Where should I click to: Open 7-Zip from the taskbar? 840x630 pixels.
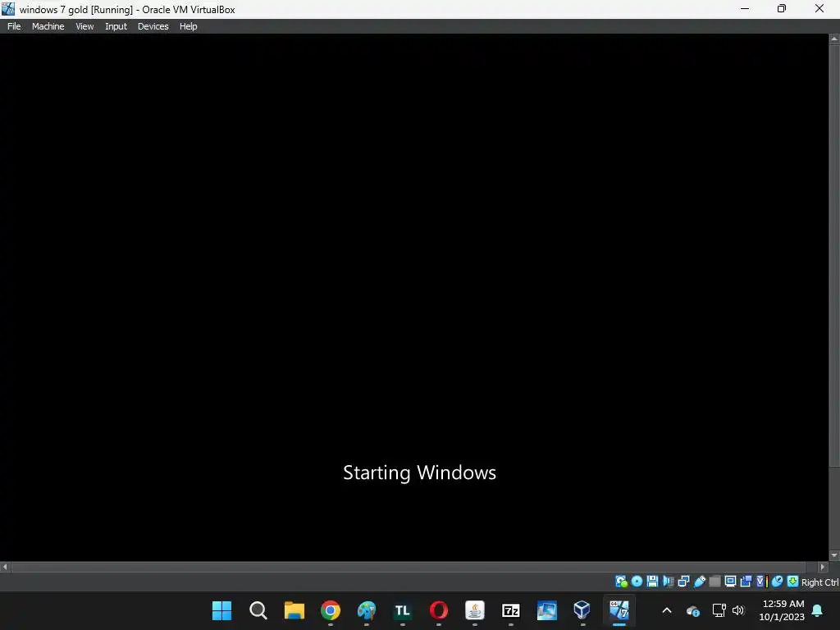pyautogui.click(x=510, y=610)
